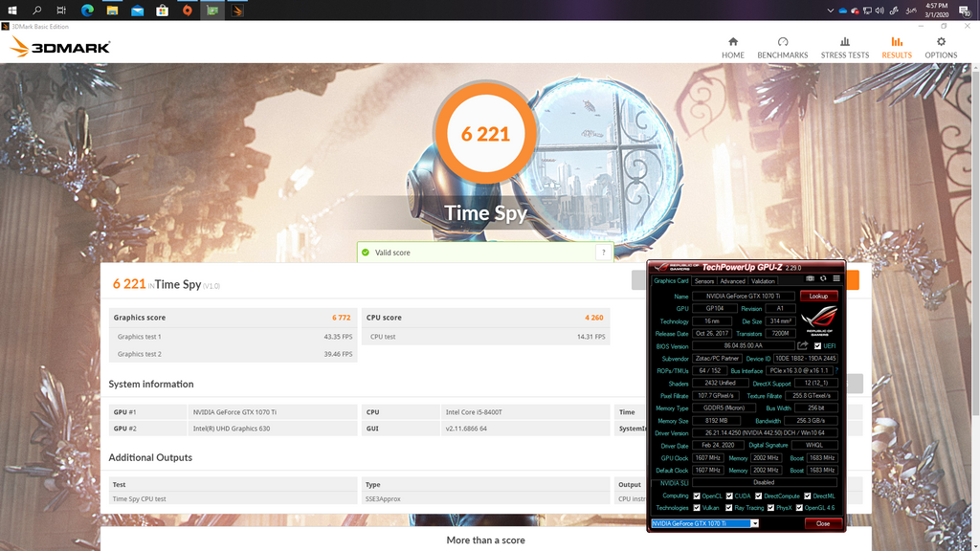Screen dimensions: 980x551
Task: Refresh GPU-Z readings with refresh icon
Action: click(823, 278)
